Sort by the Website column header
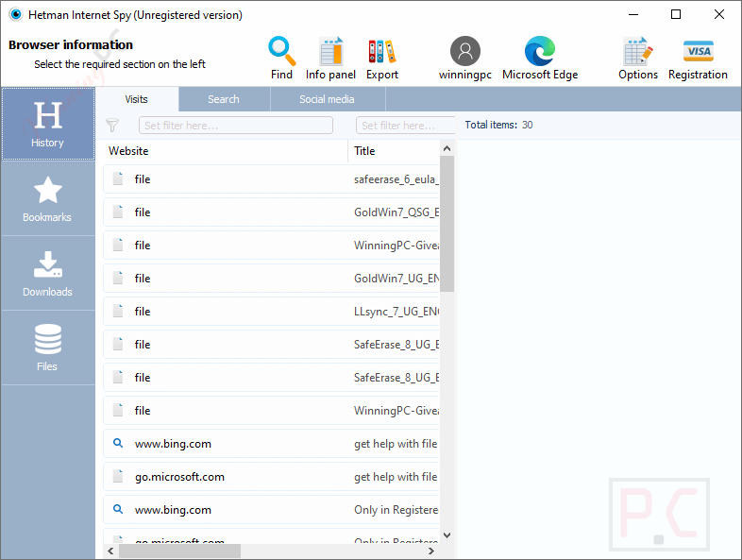This screenshot has height=560, width=742. 226,151
